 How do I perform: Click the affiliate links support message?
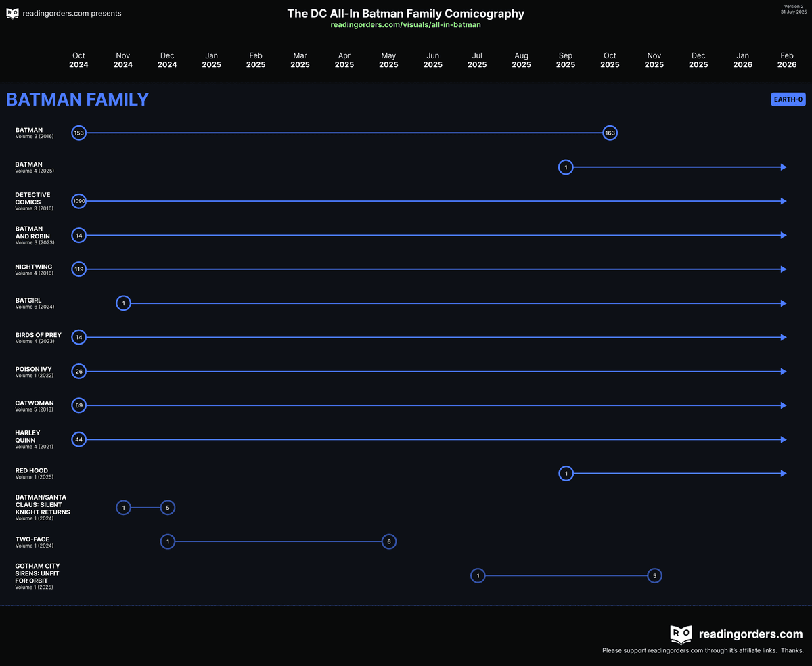click(703, 650)
